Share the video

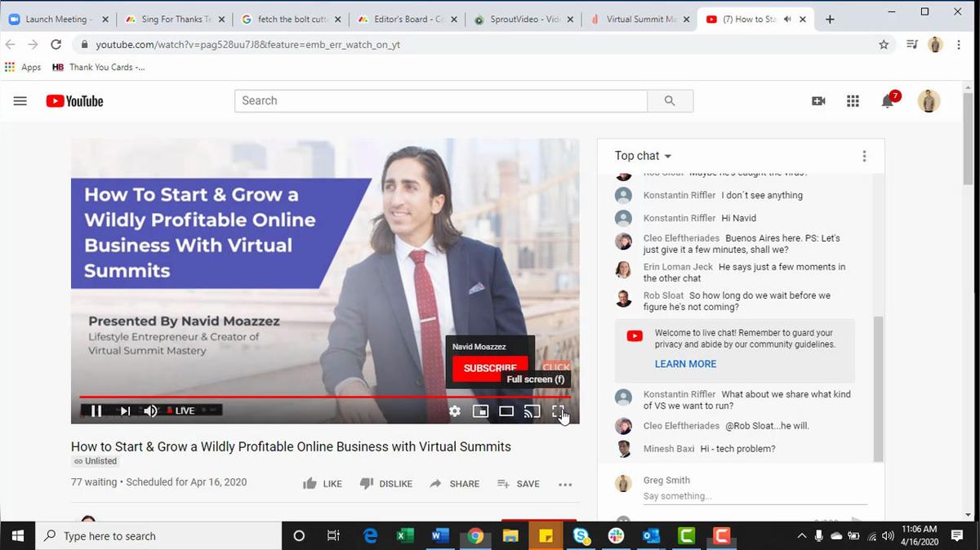454,484
